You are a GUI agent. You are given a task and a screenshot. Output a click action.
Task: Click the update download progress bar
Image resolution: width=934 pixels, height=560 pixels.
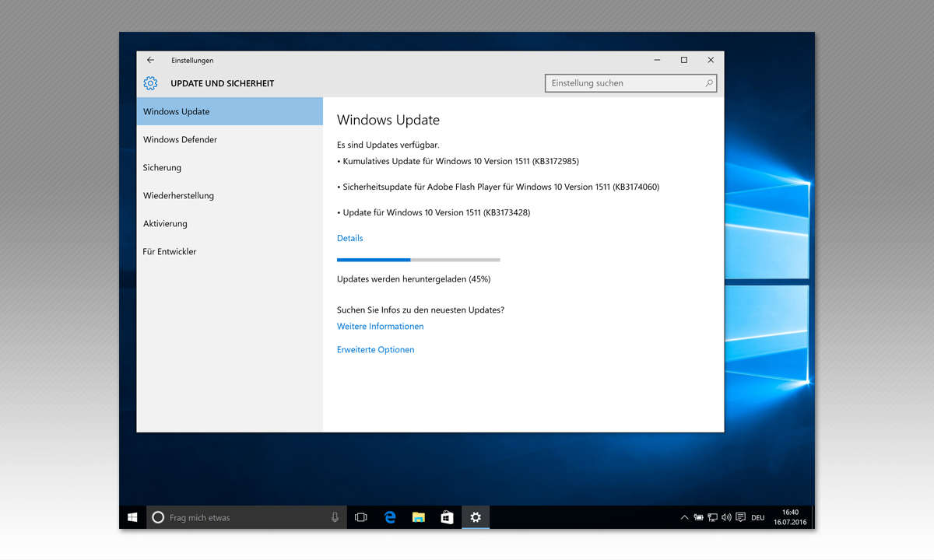pos(418,260)
